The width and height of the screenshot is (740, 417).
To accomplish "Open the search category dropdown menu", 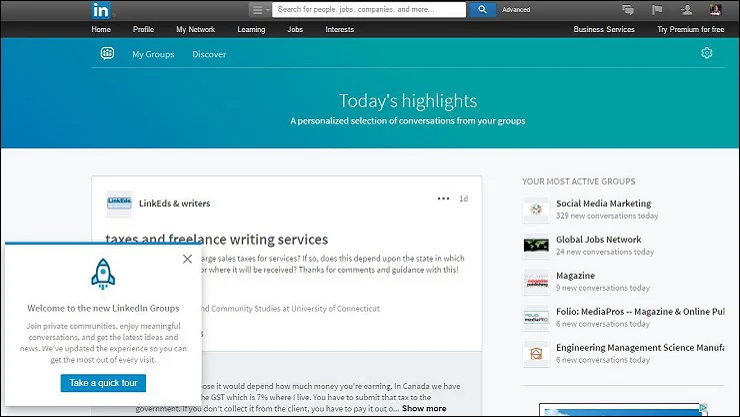I will 260,9.
